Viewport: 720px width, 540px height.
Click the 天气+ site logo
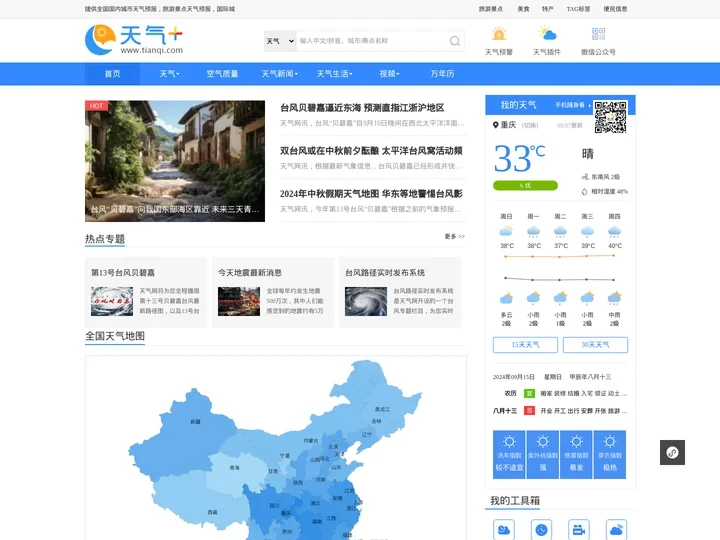point(134,40)
